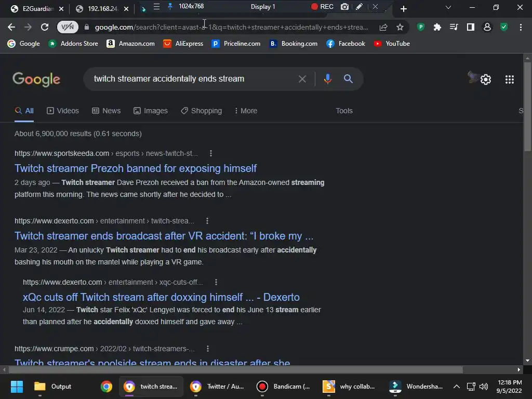Open options for dexerto xqc-cuts-off result
The height and width of the screenshot is (399, 532).
click(216, 282)
